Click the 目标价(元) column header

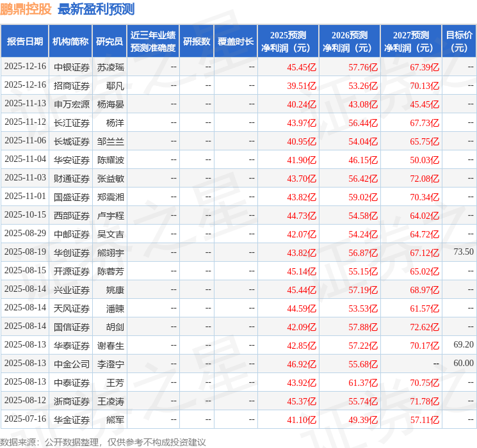[x=458, y=42]
